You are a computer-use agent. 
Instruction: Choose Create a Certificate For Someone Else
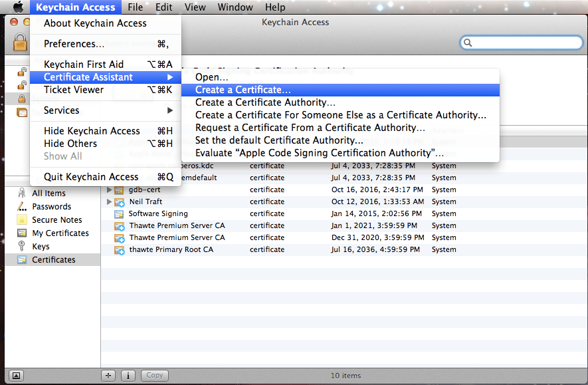340,115
